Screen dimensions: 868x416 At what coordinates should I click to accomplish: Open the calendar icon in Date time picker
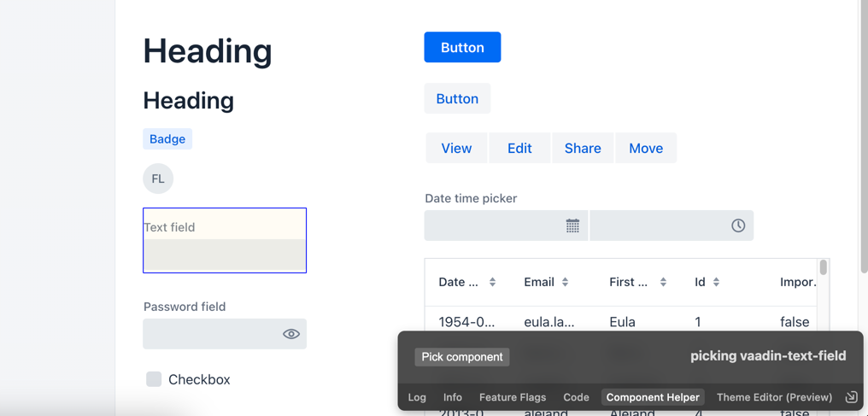point(572,226)
